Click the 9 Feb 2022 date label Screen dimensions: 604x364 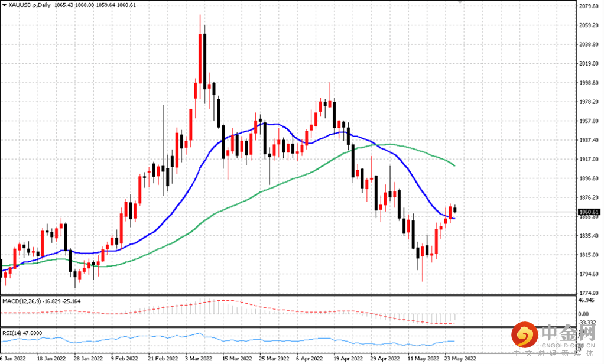(x=125, y=359)
